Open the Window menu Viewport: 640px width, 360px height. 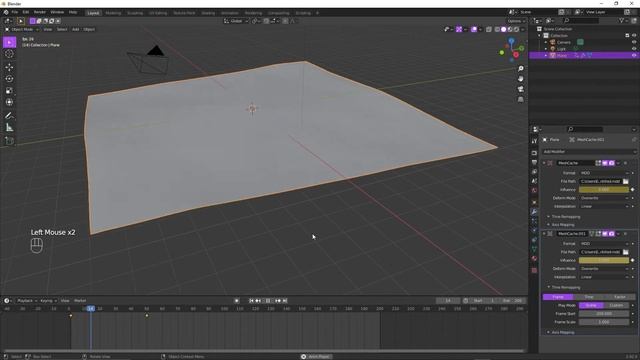coord(57,12)
